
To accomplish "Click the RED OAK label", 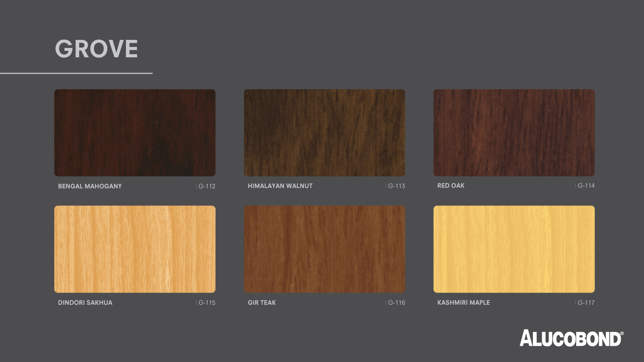I will pyautogui.click(x=451, y=185).
